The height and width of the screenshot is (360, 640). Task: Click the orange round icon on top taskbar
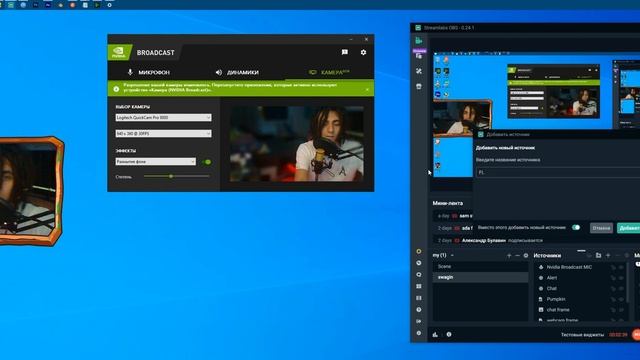click(72, 5)
